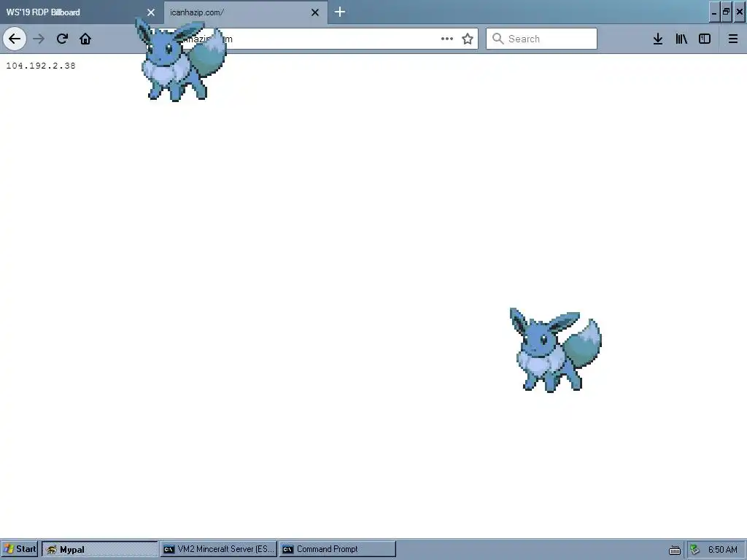Restore down the browser window
Image resolution: width=747 pixels, height=560 pixels.
pos(726,12)
